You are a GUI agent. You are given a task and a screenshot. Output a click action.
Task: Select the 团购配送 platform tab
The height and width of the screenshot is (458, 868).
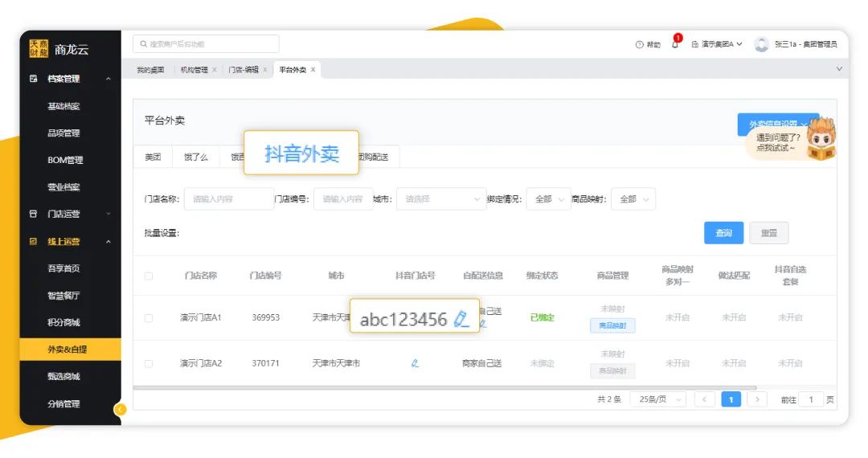(374, 157)
